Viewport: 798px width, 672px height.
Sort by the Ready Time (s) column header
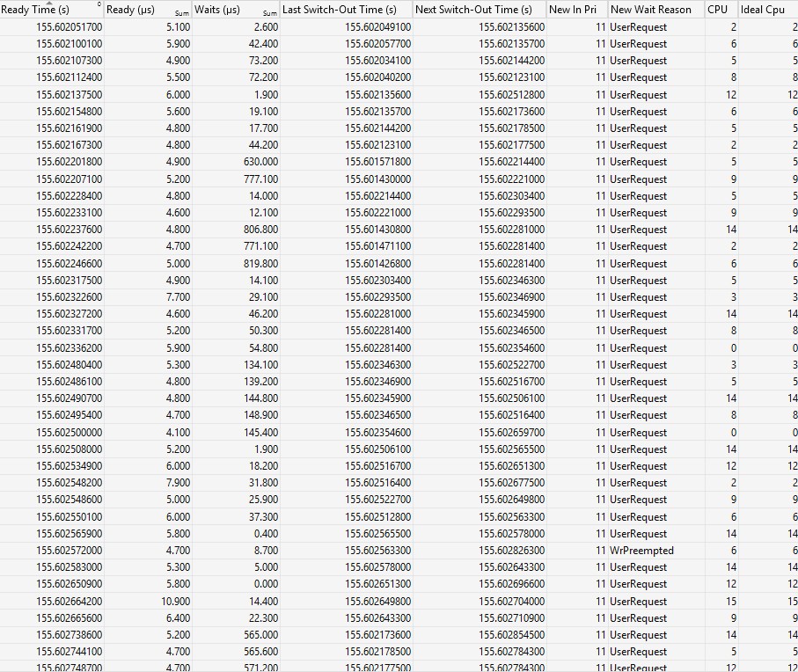click(x=52, y=9)
